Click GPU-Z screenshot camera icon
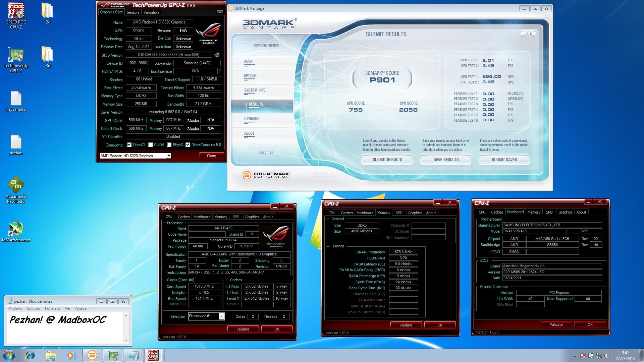Image resolution: width=644 pixels, height=362 pixels. [x=220, y=12]
